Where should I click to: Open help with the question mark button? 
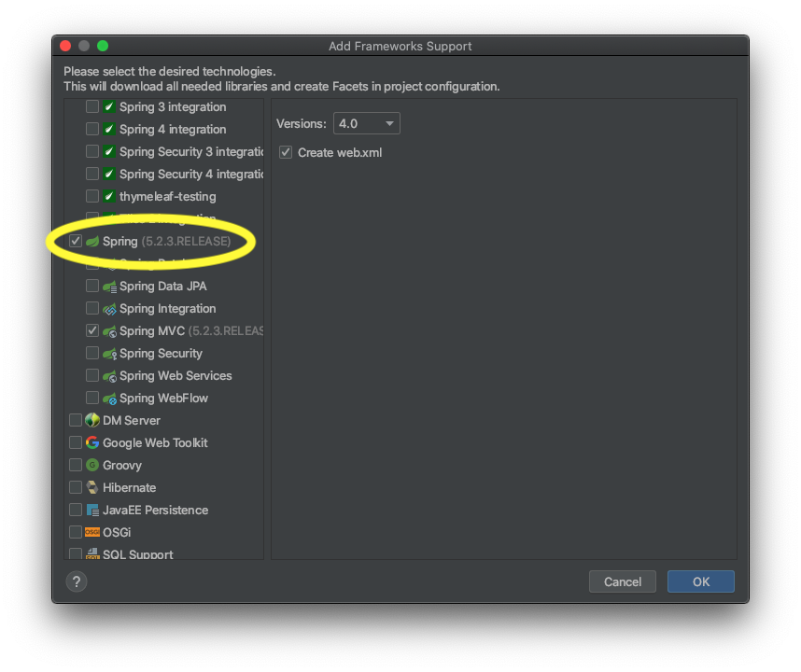tap(77, 581)
